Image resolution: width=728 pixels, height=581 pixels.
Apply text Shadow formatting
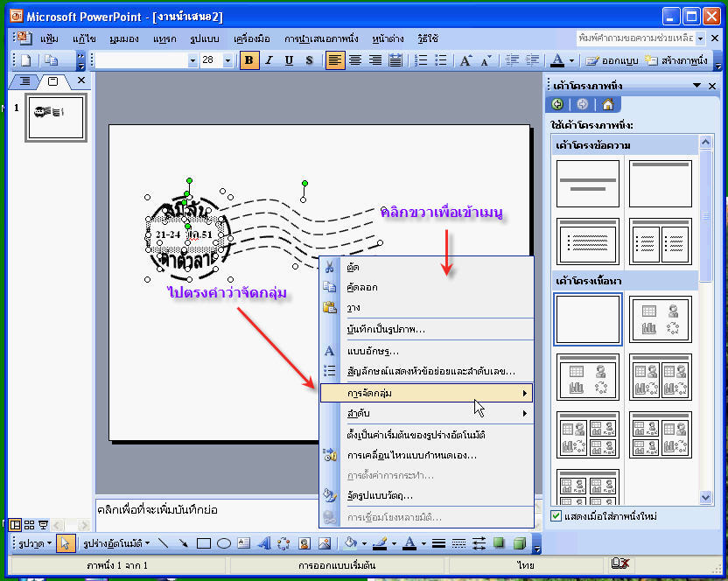coord(309,60)
